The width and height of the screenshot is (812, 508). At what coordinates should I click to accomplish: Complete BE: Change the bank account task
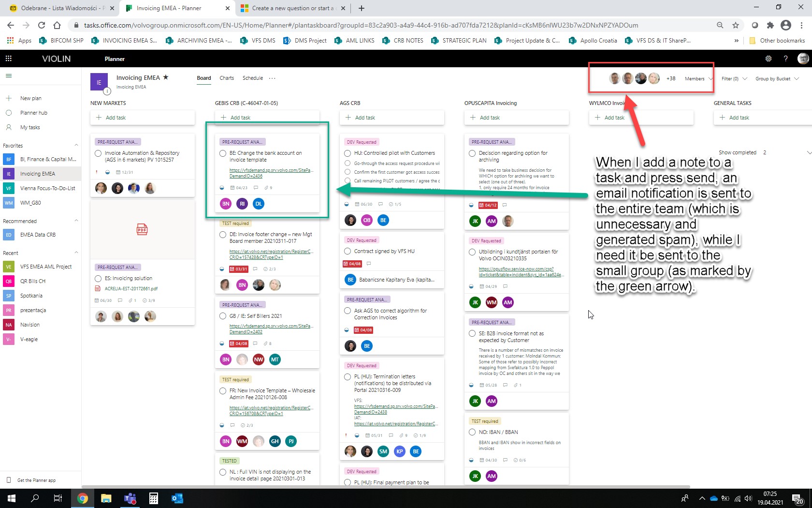pos(223,153)
